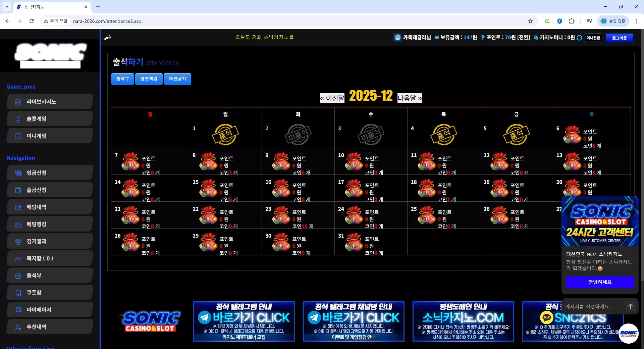Click the 출석 stamp on day 1
Viewport: 644px width, 349px height.
[225, 135]
